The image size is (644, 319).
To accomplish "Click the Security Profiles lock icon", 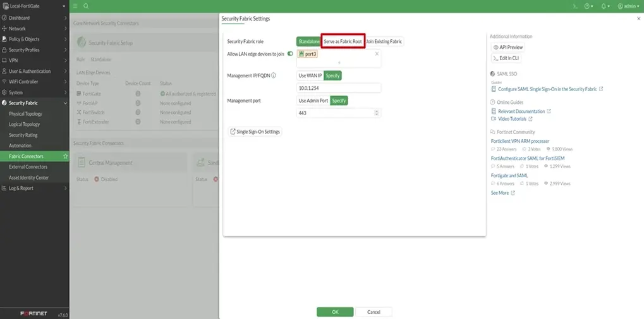I will [x=4, y=50].
